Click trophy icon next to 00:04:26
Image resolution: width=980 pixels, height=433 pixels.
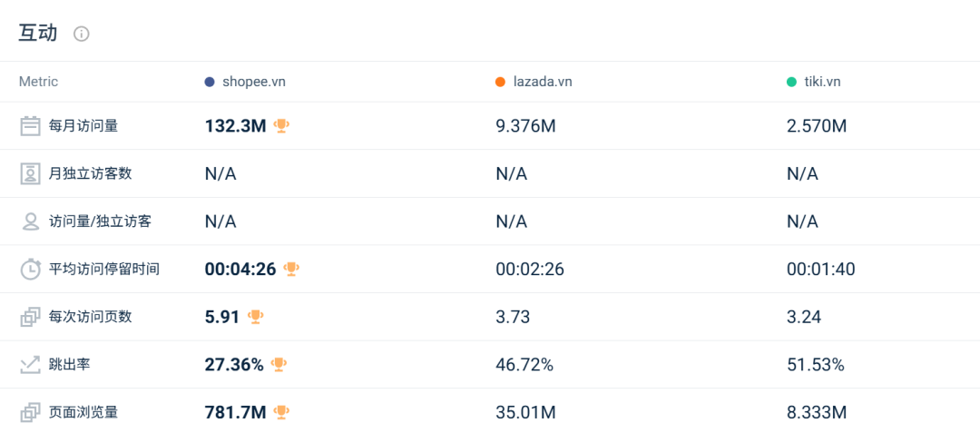coord(291,268)
